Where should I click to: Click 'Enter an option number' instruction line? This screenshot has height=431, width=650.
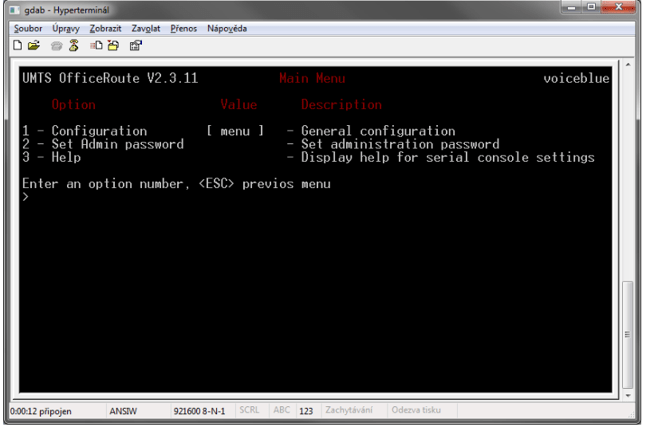176,184
